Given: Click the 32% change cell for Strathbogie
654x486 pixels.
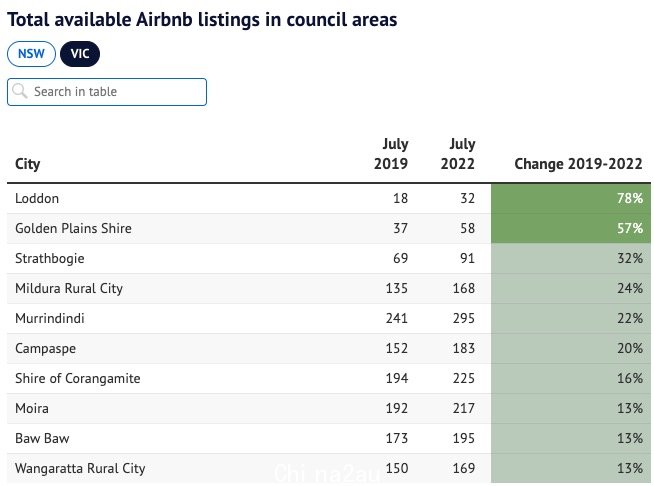Looking at the screenshot, I should pyautogui.click(x=571, y=259).
